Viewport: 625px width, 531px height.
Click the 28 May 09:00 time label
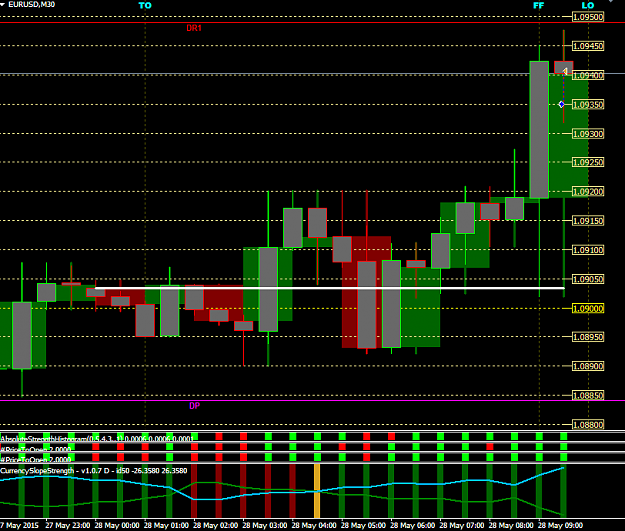560,525
